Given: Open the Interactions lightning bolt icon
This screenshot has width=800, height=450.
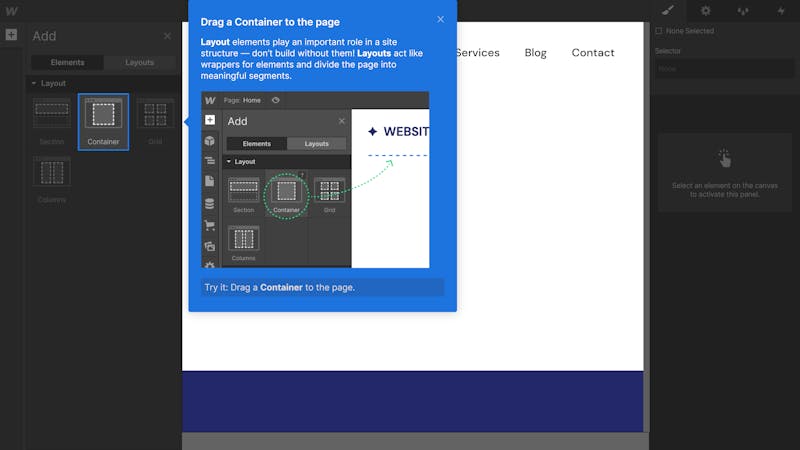Looking at the screenshot, I should [x=781, y=10].
